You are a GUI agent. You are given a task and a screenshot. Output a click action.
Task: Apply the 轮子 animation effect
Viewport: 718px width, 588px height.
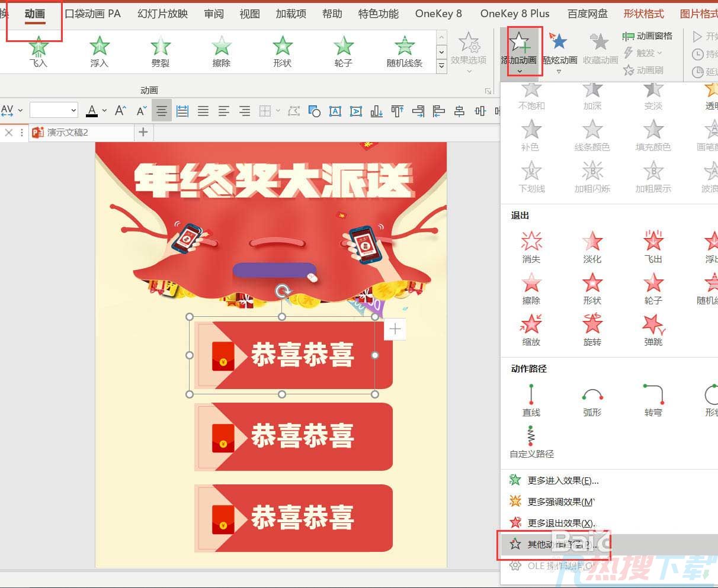342,52
